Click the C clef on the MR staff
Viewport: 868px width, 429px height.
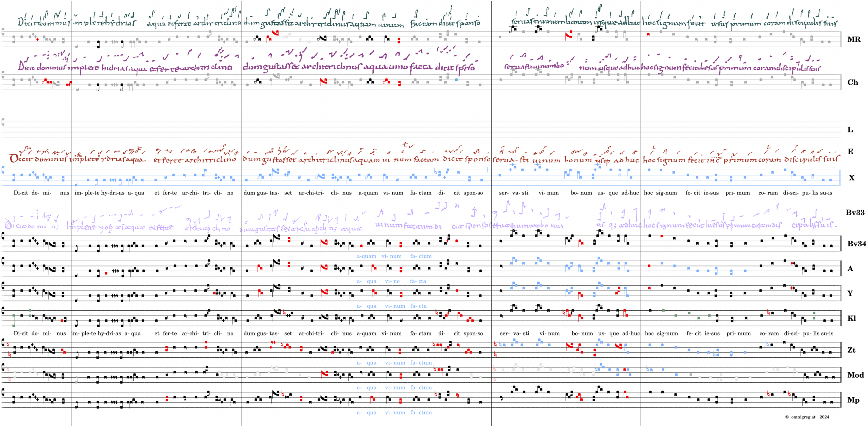click(3, 32)
